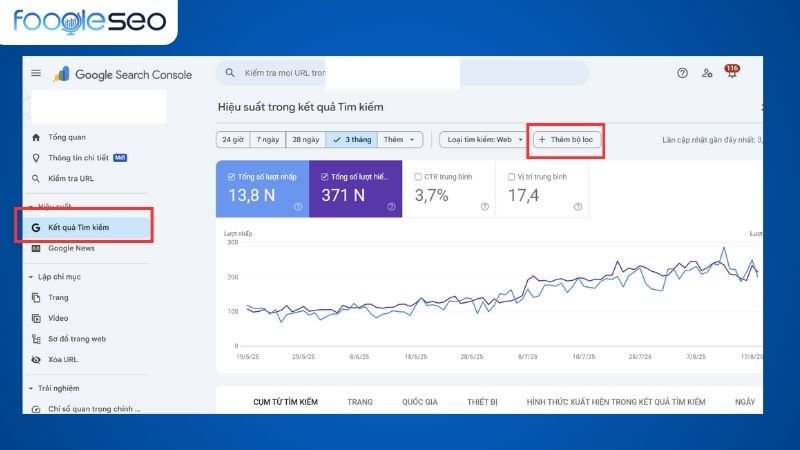Click the sitemap icon for Sơ đồ trang web
This screenshot has width=800, height=450.
click(36, 339)
